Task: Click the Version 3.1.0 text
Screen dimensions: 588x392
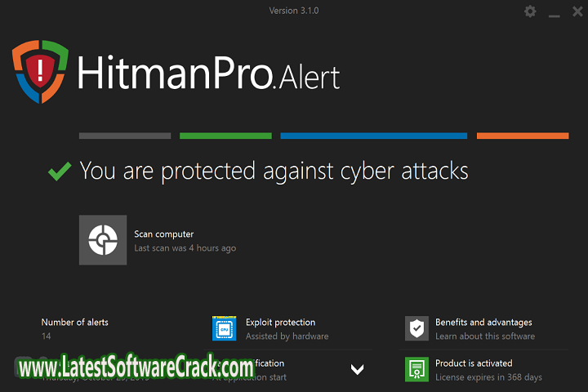Action: click(x=293, y=11)
